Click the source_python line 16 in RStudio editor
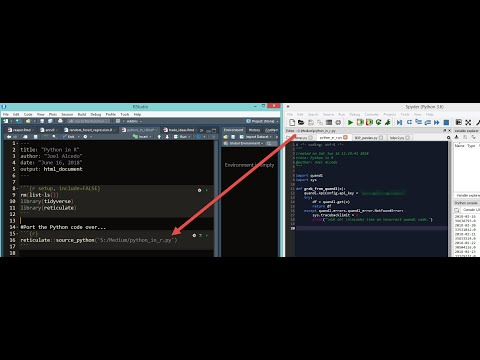The width and height of the screenshot is (480, 360). point(99,240)
